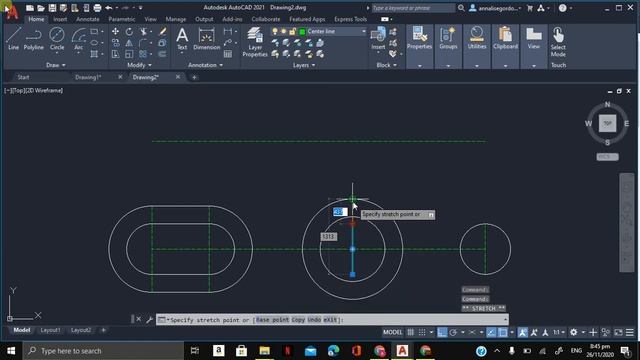This screenshot has height=360, width=640.
Task: Click the annaliseegordo account sign-in button
Action: [x=495, y=8]
